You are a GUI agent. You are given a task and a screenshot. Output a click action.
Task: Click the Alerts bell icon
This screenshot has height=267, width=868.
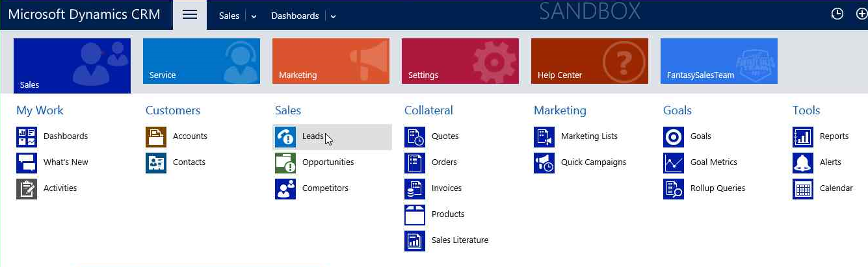point(803,163)
